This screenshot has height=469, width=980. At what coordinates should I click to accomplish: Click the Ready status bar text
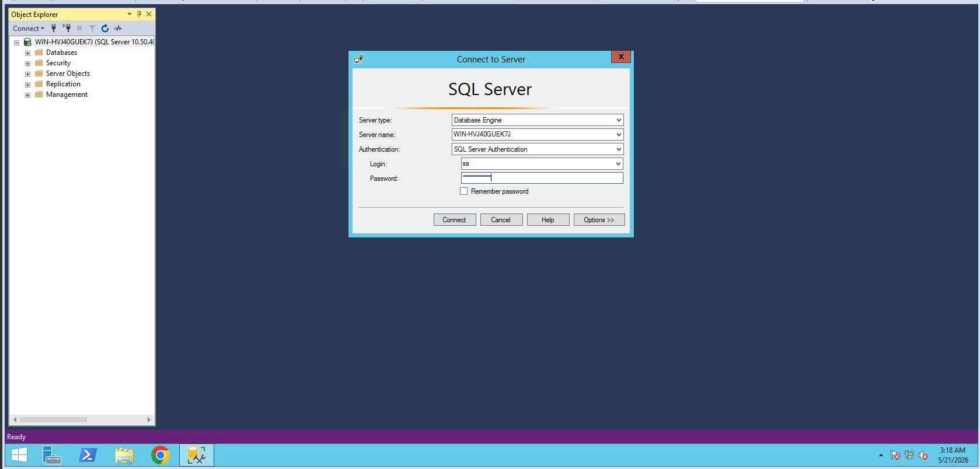(16, 437)
